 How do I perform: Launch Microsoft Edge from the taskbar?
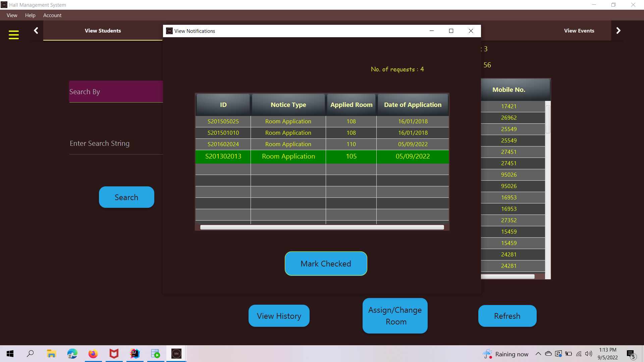click(x=72, y=354)
